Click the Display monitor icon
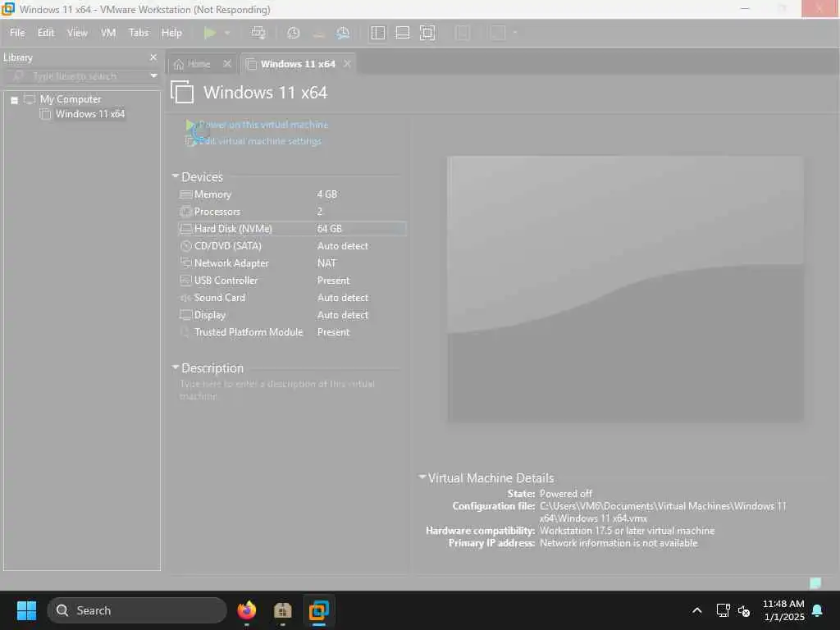 (186, 315)
